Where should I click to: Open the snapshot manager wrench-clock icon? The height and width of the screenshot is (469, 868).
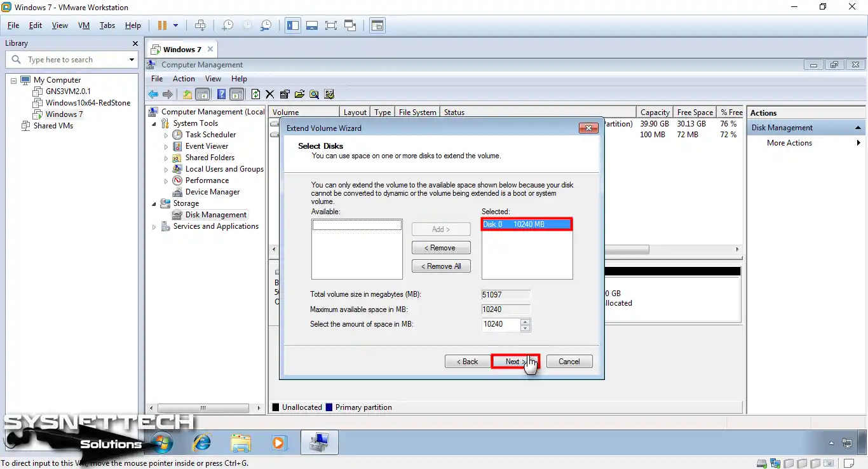coord(266,25)
